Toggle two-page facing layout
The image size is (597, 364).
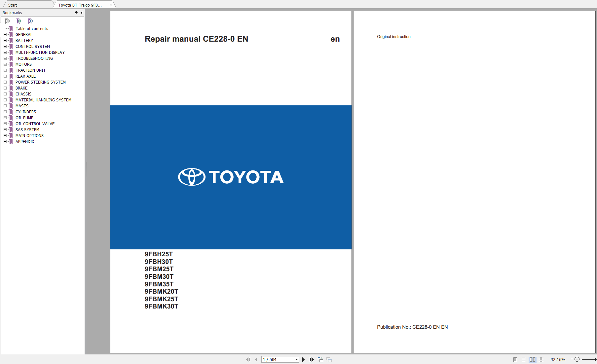[532, 359]
